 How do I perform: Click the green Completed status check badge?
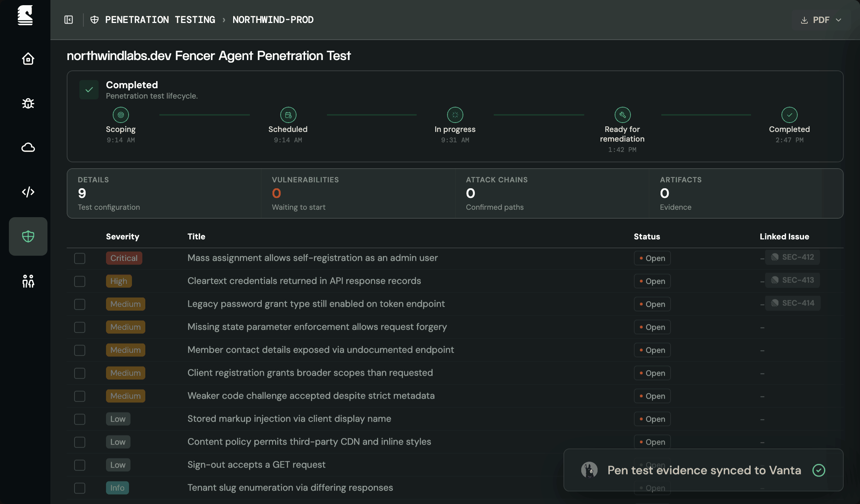(x=89, y=90)
